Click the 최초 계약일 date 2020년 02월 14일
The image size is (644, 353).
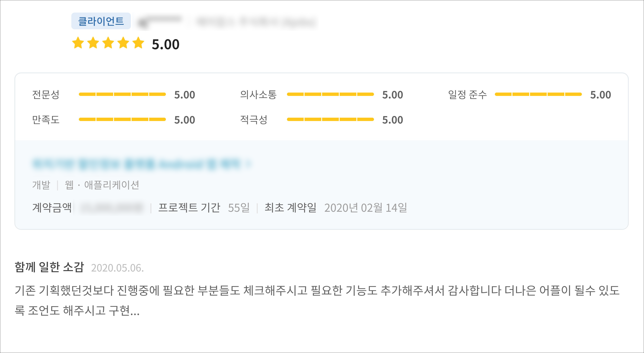click(365, 208)
